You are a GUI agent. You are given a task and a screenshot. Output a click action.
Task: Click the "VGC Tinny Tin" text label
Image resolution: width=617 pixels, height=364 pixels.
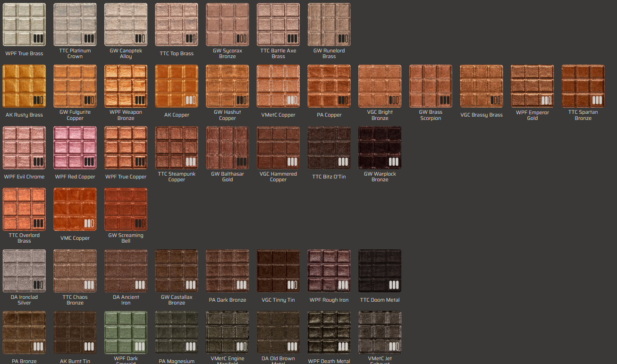[279, 300]
